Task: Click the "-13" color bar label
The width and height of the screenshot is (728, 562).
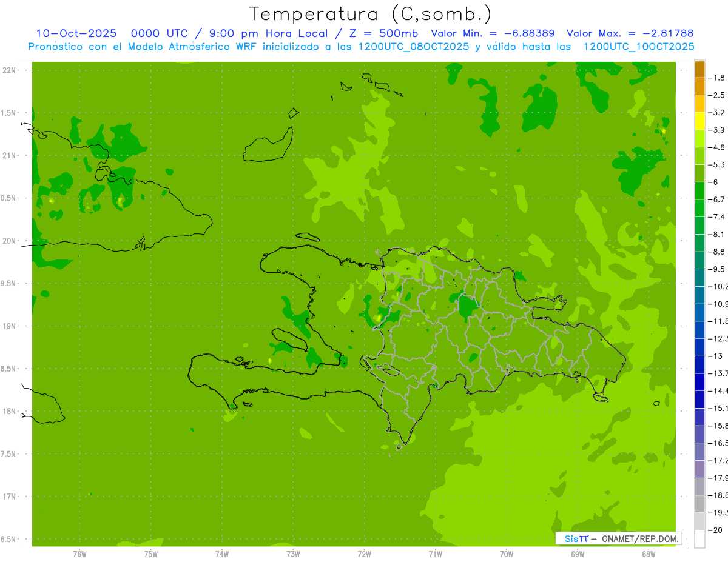Action: [x=716, y=356]
